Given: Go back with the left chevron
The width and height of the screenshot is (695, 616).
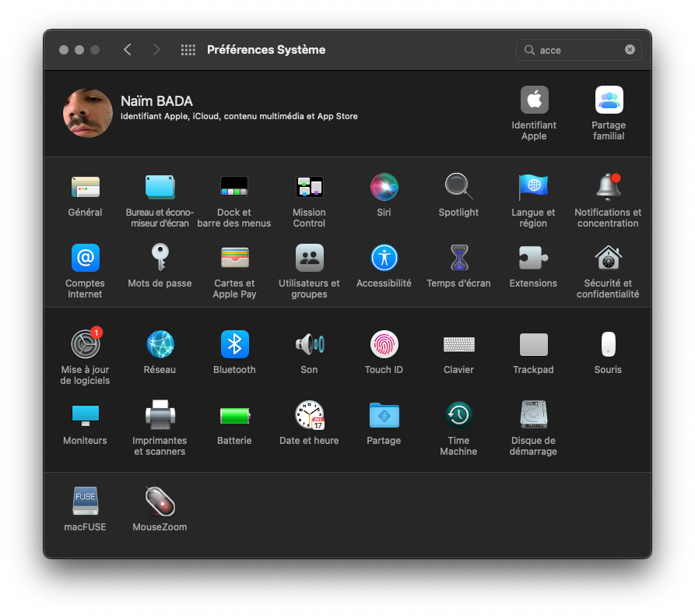Looking at the screenshot, I should [x=128, y=50].
